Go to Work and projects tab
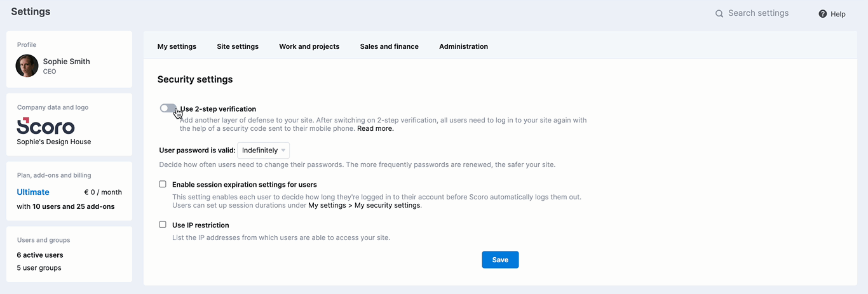The width and height of the screenshot is (868, 294). coord(309,46)
